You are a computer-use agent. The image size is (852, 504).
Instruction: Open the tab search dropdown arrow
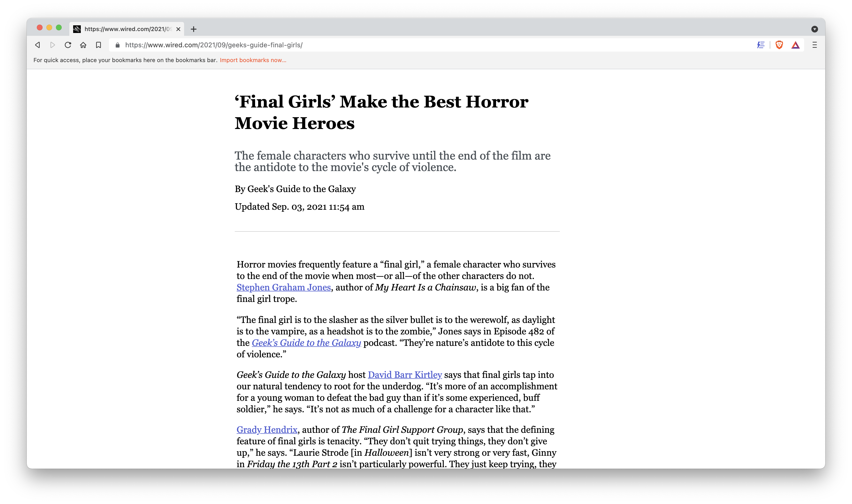click(x=815, y=29)
